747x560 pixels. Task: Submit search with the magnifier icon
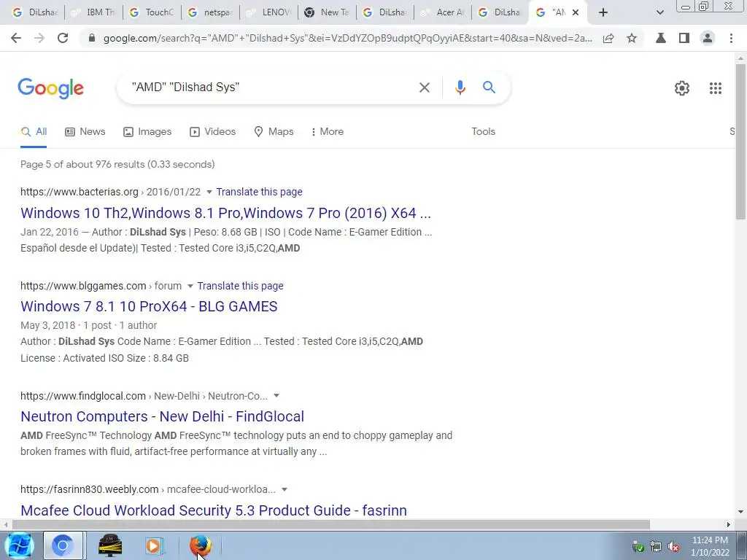tap(489, 87)
